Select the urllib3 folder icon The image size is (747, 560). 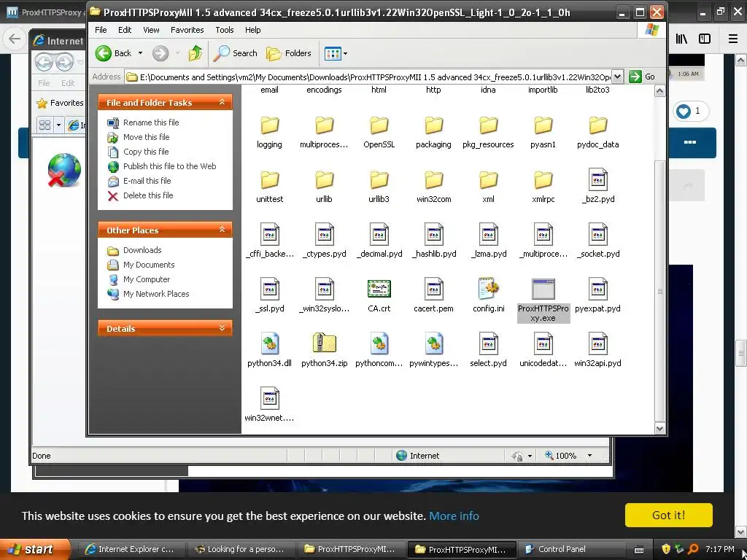(x=379, y=180)
